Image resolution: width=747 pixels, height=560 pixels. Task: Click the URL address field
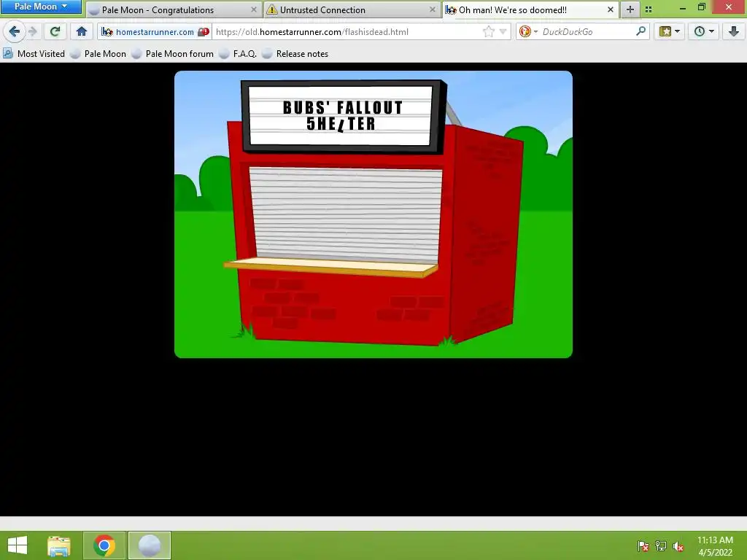pos(348,32)
